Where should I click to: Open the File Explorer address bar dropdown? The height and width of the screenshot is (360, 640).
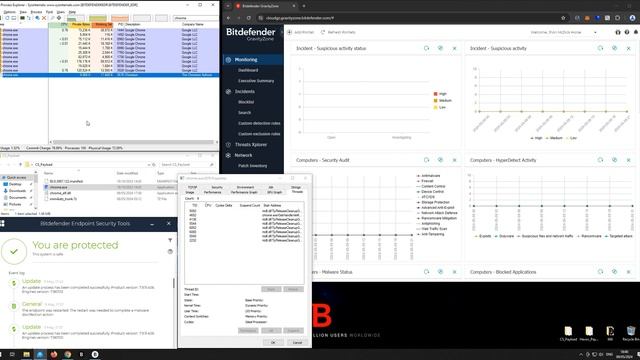149,164
